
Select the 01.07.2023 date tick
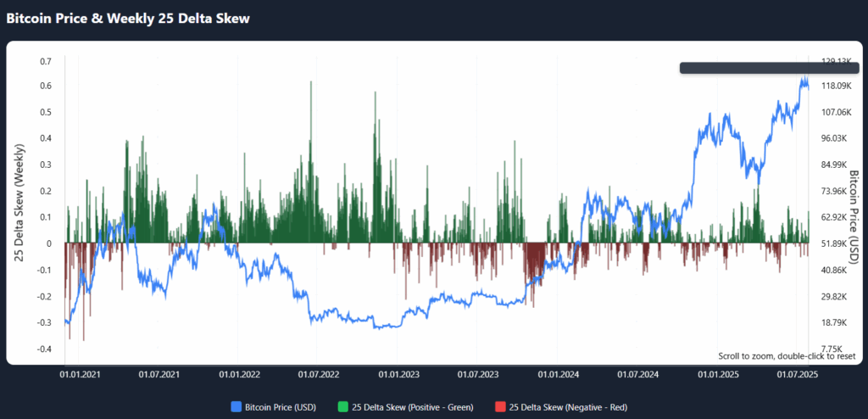tap(477, 372)
